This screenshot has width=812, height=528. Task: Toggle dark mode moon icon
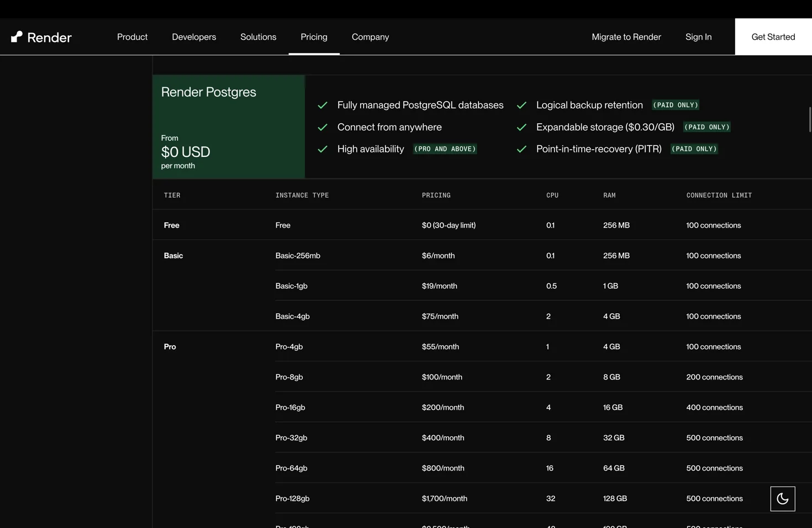[x=783, y=499]
